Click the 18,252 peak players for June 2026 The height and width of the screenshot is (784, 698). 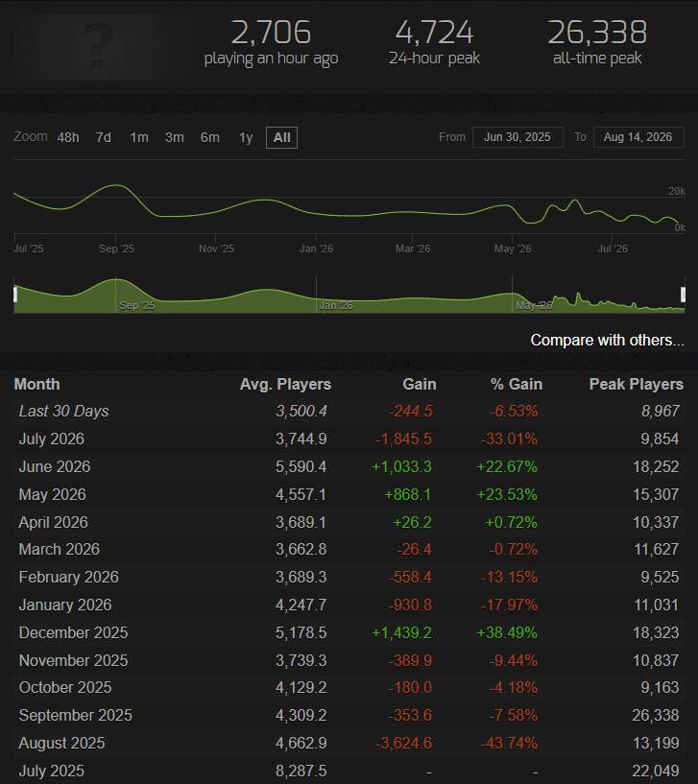(x=656, y=466)
